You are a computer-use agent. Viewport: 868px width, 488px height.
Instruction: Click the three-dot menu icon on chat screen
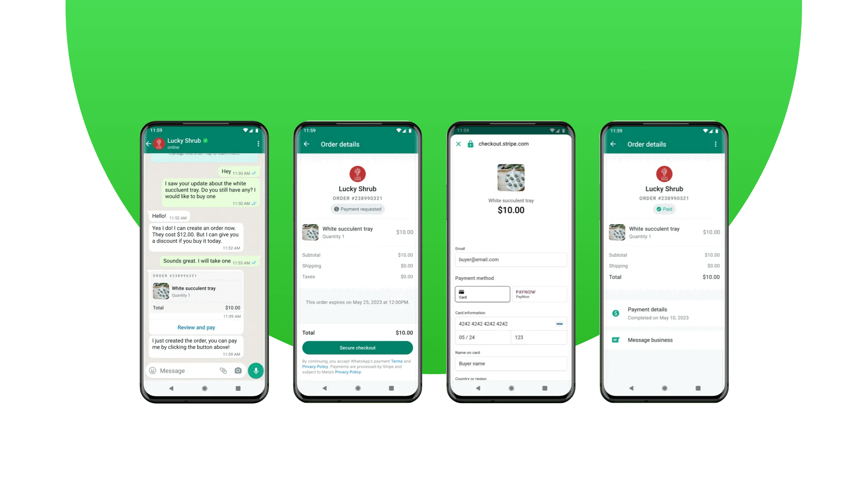[x=258, y=143]
